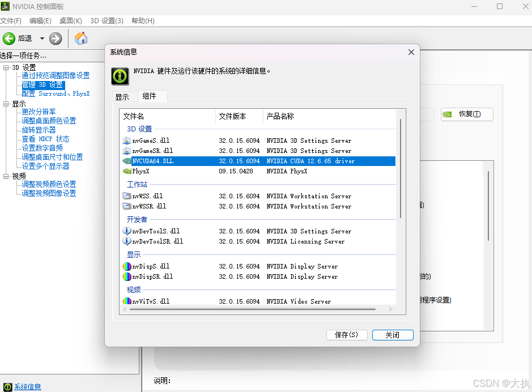Viewport: 532px width, 392px height.
Task: Click the 关闭 button
Action: click(x=393, y=335)
